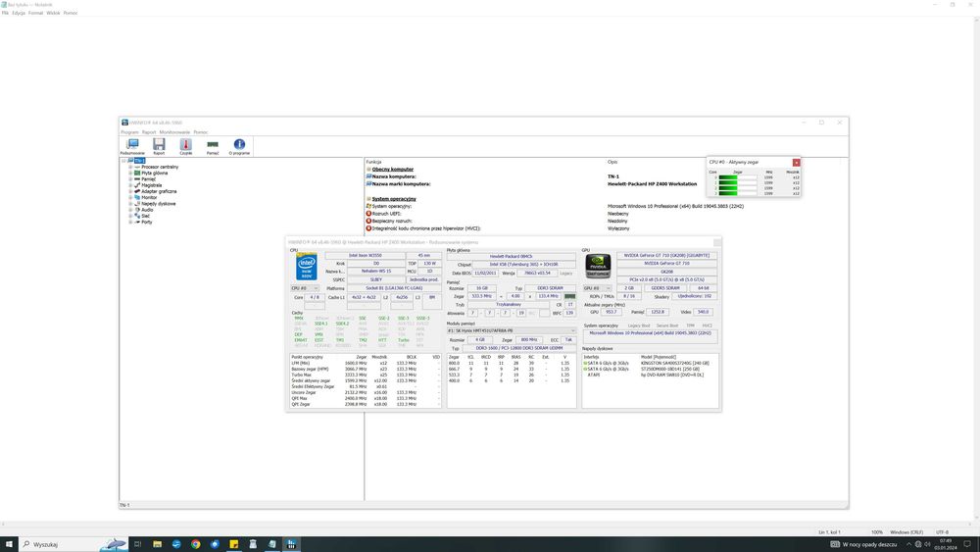Click the Pamięć memory chip toolbar icon
This screenshot has height=552, width=980.
click(x=213, y=144)
